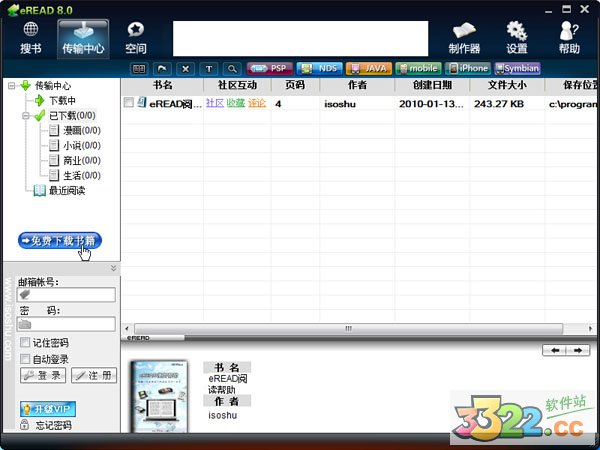
Task: Click the 免费下载书籍 button
Action: click(60, 240)
